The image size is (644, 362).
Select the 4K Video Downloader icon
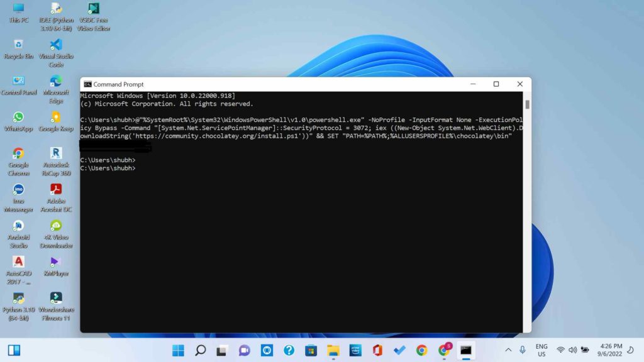56,234
